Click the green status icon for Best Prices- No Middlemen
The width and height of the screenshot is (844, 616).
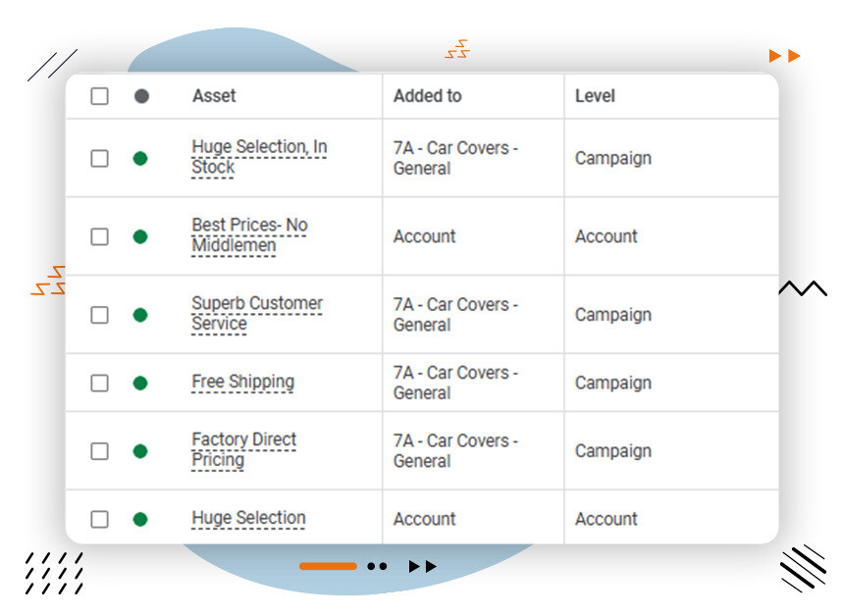[140, 236]
